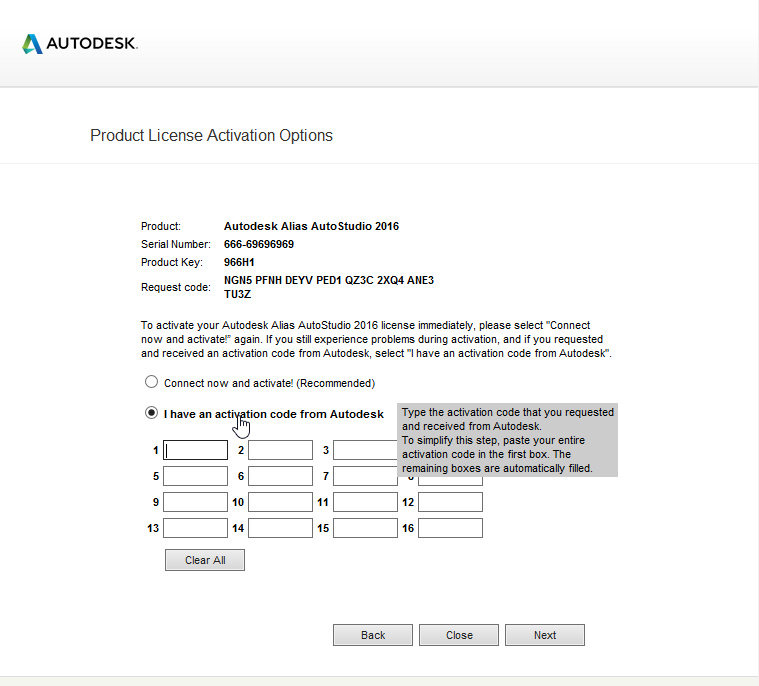The height and width of the screenshot is (686, 759).
Task: Click activation code box 3
Action: [x=365, y=450]
